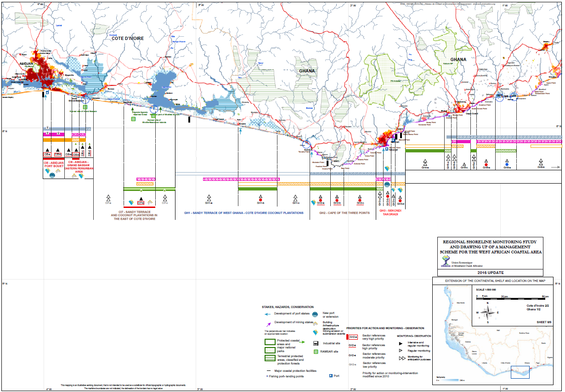Image resolution: width=565 pixels, height=392 pixels.
Task: Click the New port or extension legend icon
Action: [316, 314]
